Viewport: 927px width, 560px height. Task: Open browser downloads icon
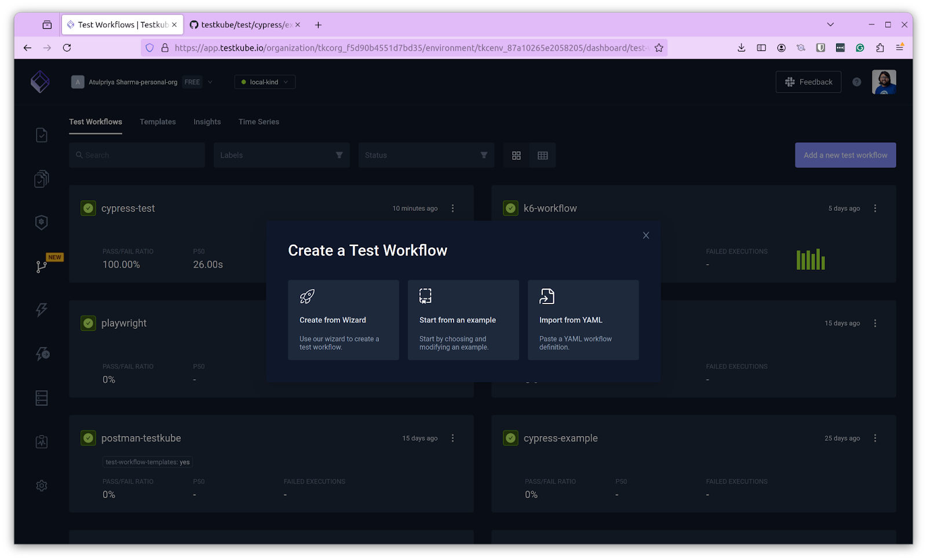pos(742,47)
